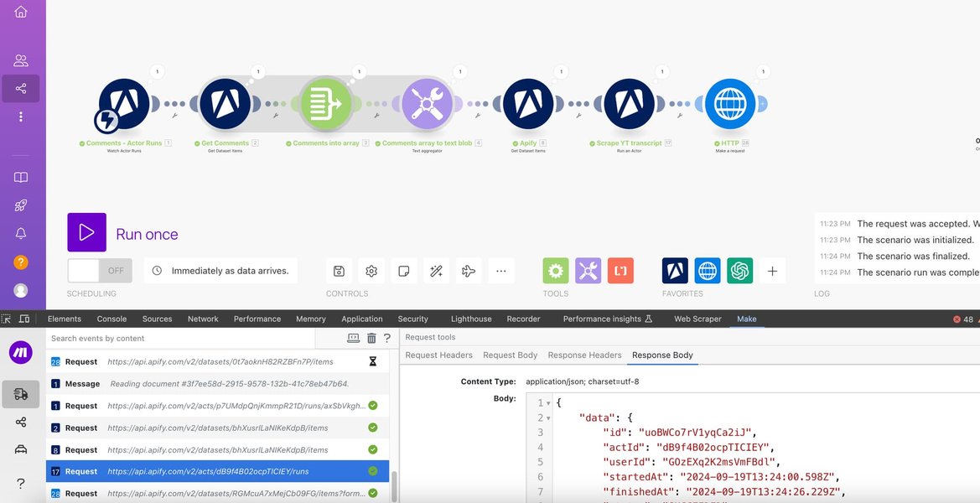Collapse the "data" fold arrow on line 2
The image size is (980, 503).
[x=548, y=418]
